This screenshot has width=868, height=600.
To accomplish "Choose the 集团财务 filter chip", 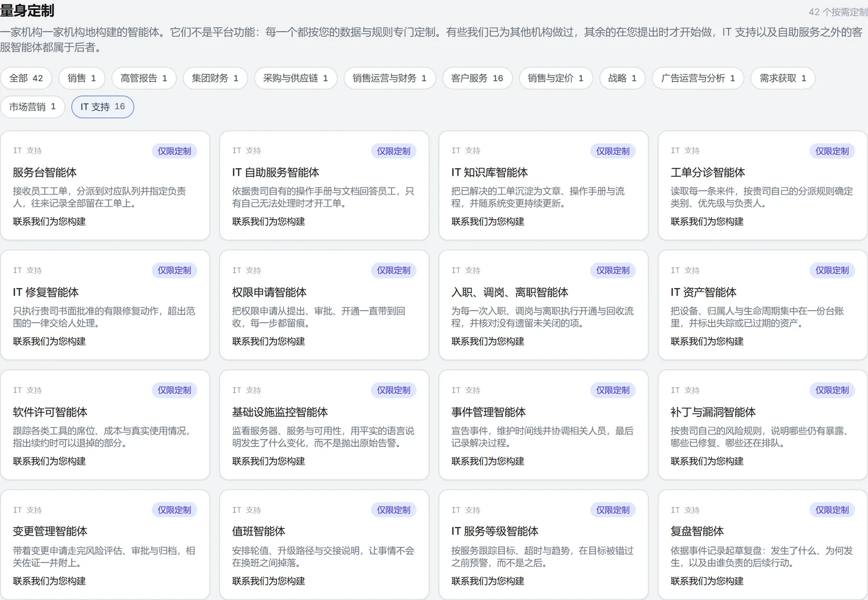I will pyautogui.click(x=215, y=78).
